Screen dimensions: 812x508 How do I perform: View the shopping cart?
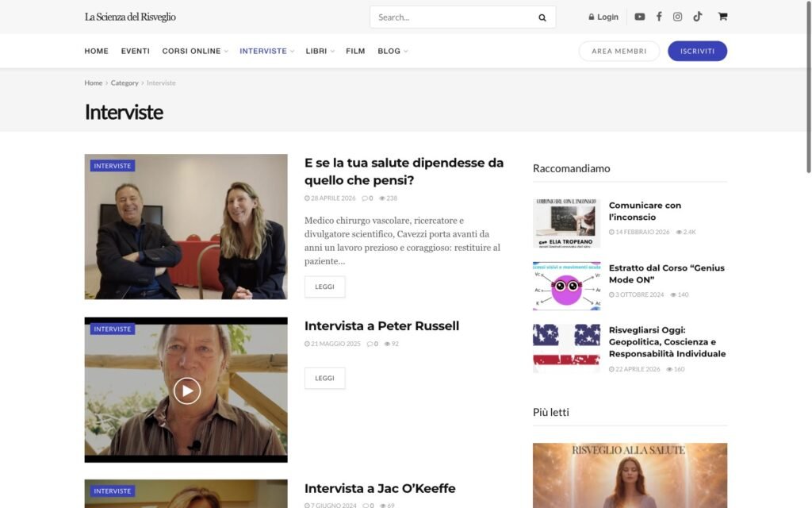click(722, 17)
